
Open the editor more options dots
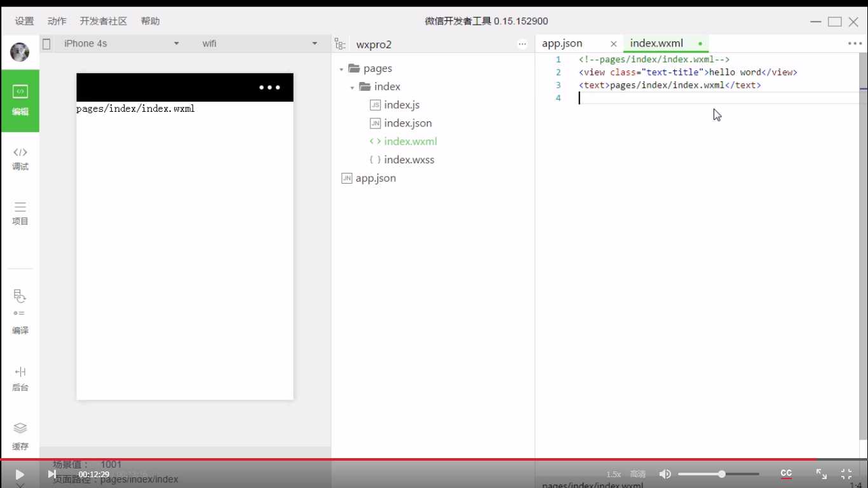tap(855, 43)
